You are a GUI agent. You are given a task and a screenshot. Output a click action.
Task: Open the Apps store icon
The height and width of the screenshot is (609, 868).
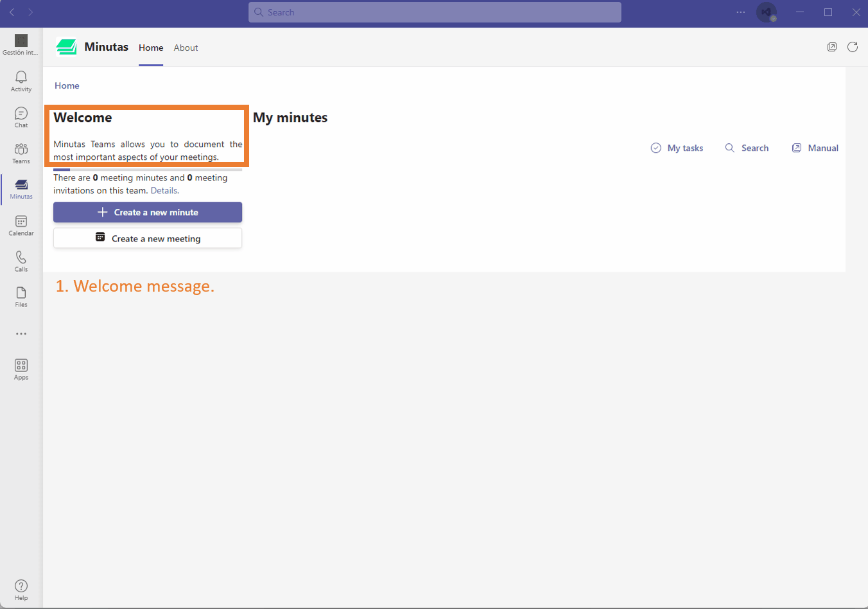(21, 369)
